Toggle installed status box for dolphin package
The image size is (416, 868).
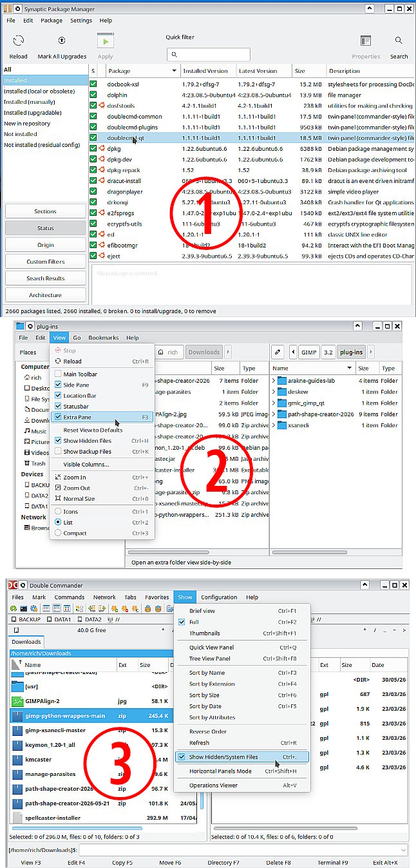[93, 95]
